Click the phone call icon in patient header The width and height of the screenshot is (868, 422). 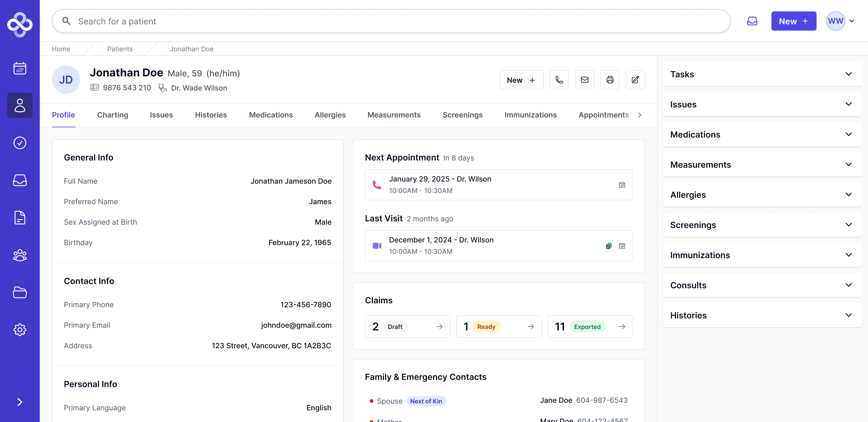559,80
